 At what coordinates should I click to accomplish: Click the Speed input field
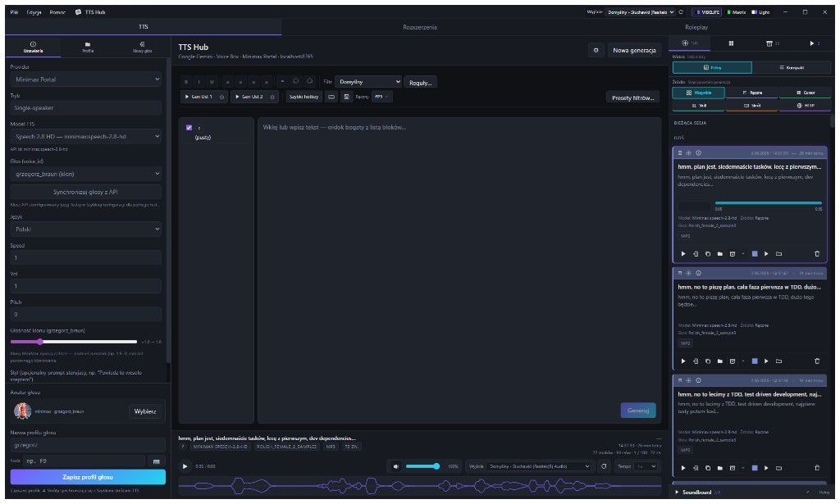pyautogui.click(x=85, y=257)
